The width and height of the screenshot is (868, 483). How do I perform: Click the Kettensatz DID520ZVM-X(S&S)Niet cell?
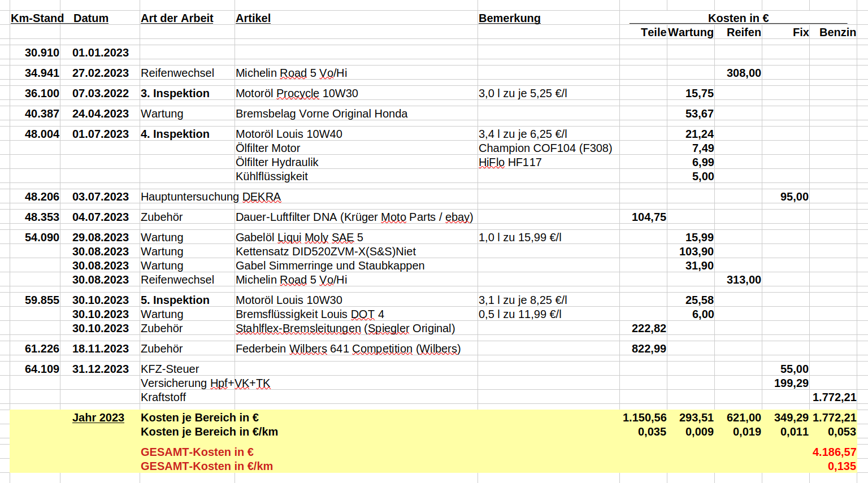325,251
